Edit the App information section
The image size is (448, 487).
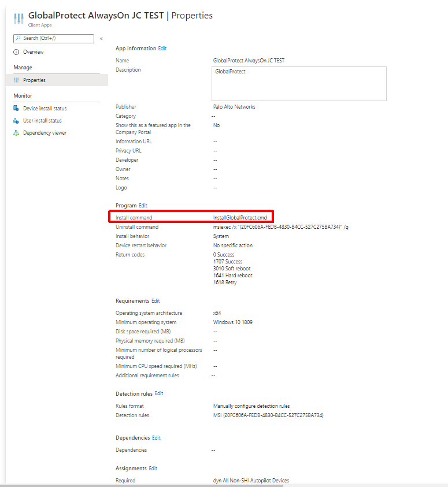(x=162, y=49)
